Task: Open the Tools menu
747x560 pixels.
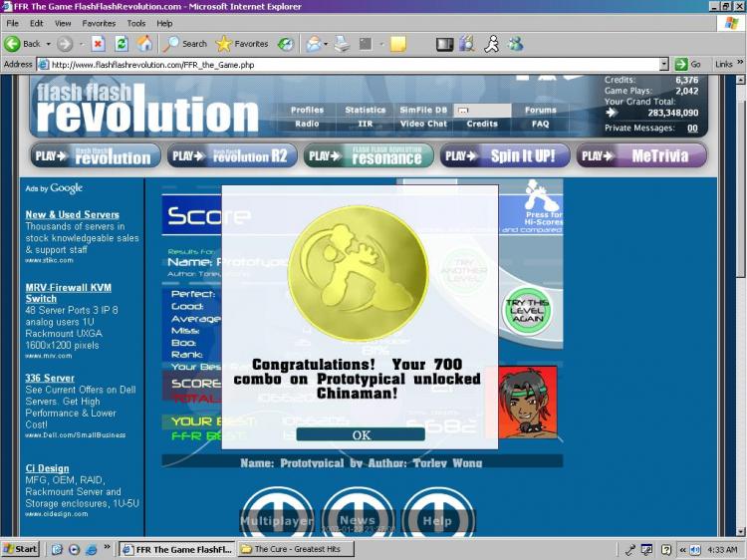Action: [136, 23]
